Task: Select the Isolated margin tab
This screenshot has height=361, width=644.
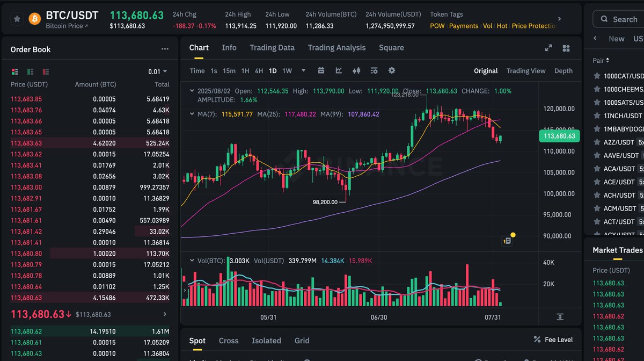Action: [x=266, y=341]
